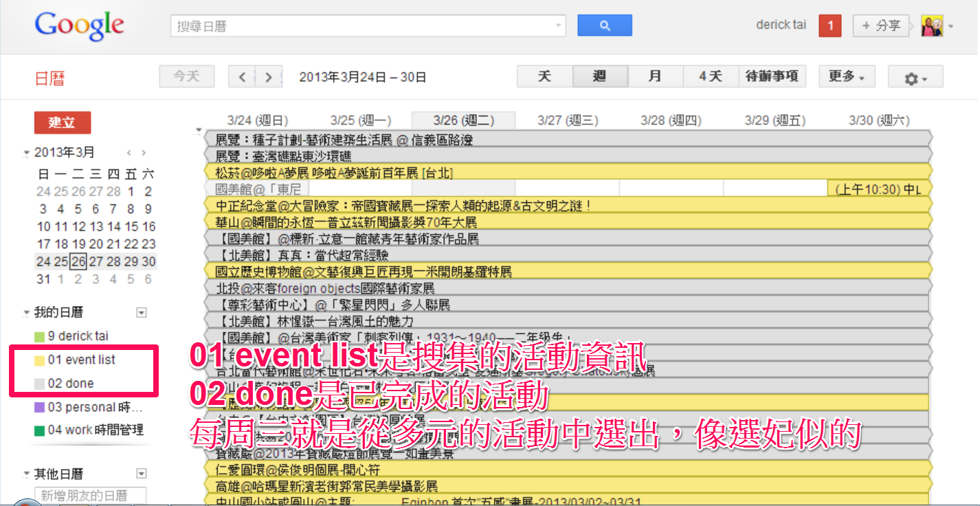Image resolution: width=980 pixels, height=506 pixels.
Task: Toggle 04 work 時間管理 calendar
Action: [x=89, y=430]
